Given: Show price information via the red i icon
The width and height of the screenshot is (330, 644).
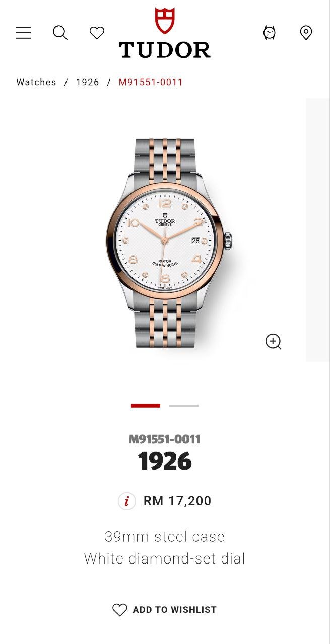Looking at the screenshot, I should 126,501.
